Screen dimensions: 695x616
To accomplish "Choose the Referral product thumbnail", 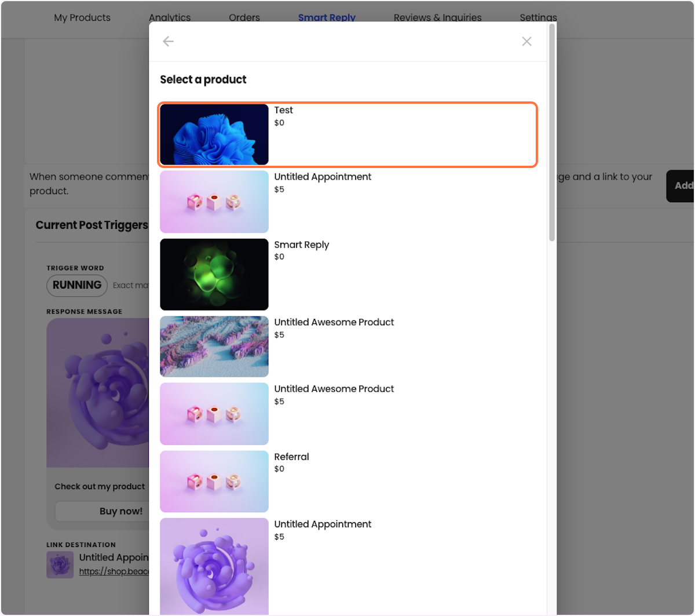I will click(214, 482).
